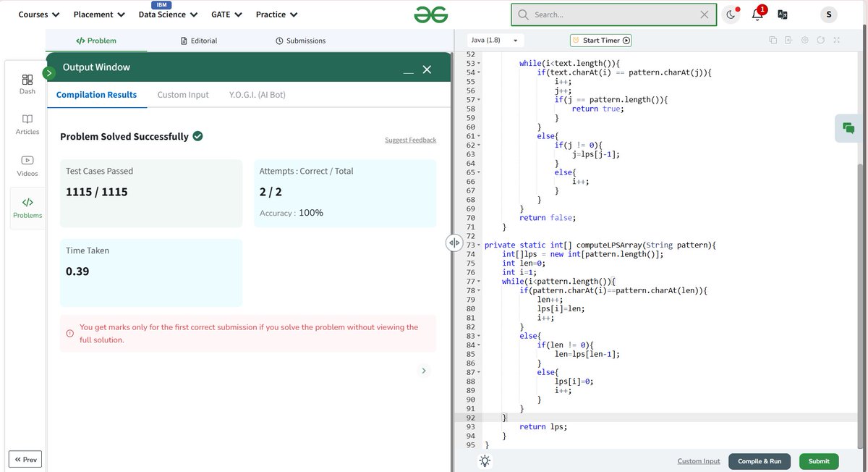
Task: Enter fullscreen editor mode
Action: (x=837, y=41)
